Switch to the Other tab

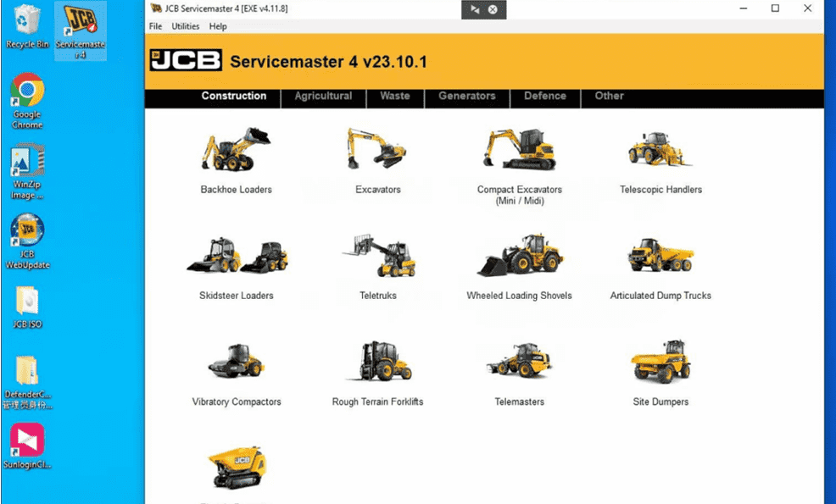tap(610, 96)
